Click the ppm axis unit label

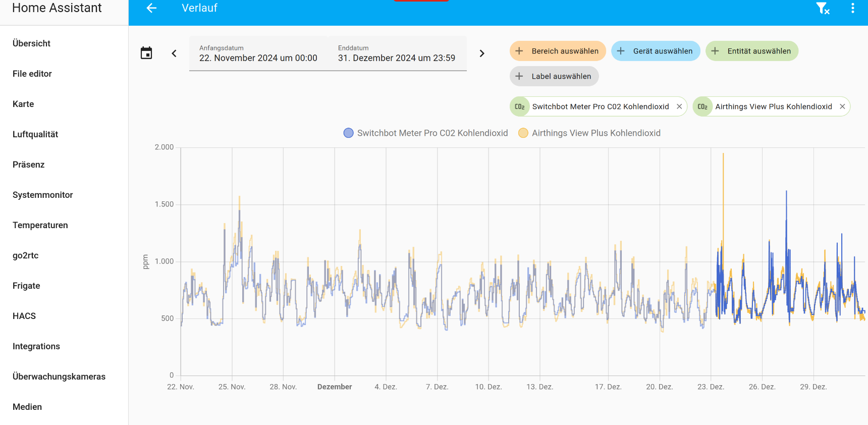(145, 261)
